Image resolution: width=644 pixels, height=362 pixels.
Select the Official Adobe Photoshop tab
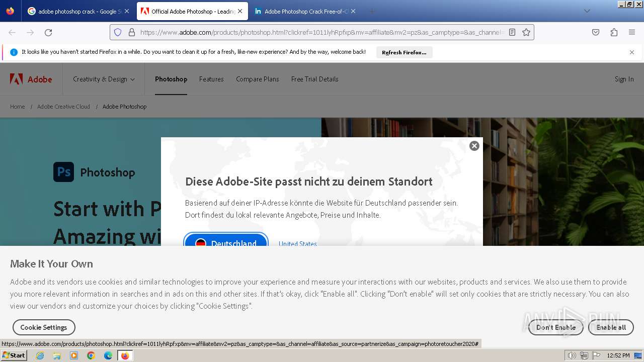tap(192, 11)
